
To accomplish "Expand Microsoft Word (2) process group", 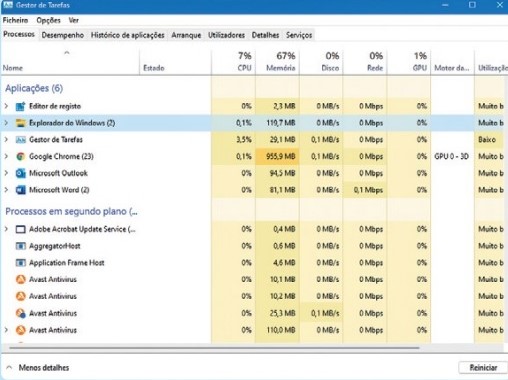I will point(6,190).
